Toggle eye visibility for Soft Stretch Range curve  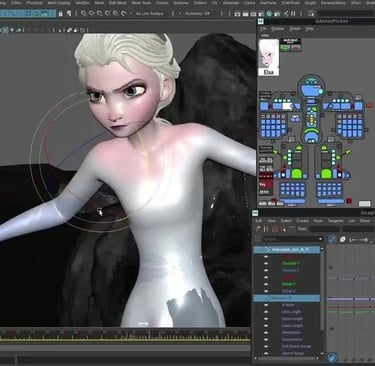(266, 346)
